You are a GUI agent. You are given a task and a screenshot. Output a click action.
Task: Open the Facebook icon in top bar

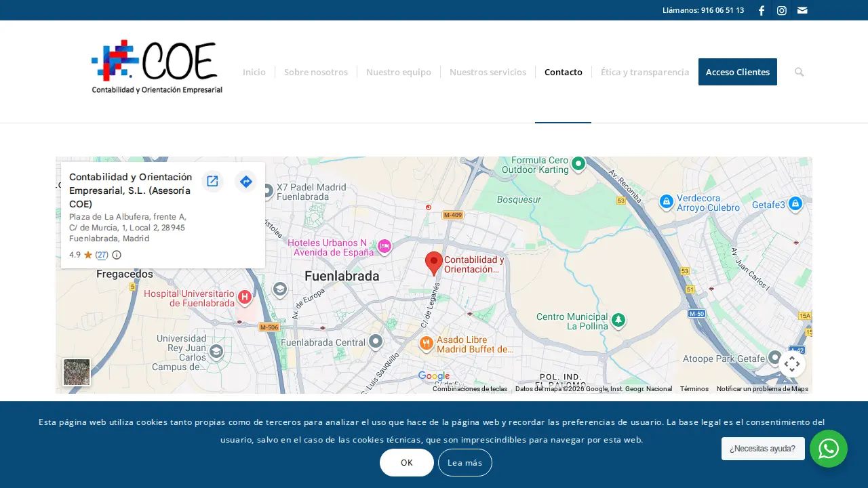click(x=762, y=10)
